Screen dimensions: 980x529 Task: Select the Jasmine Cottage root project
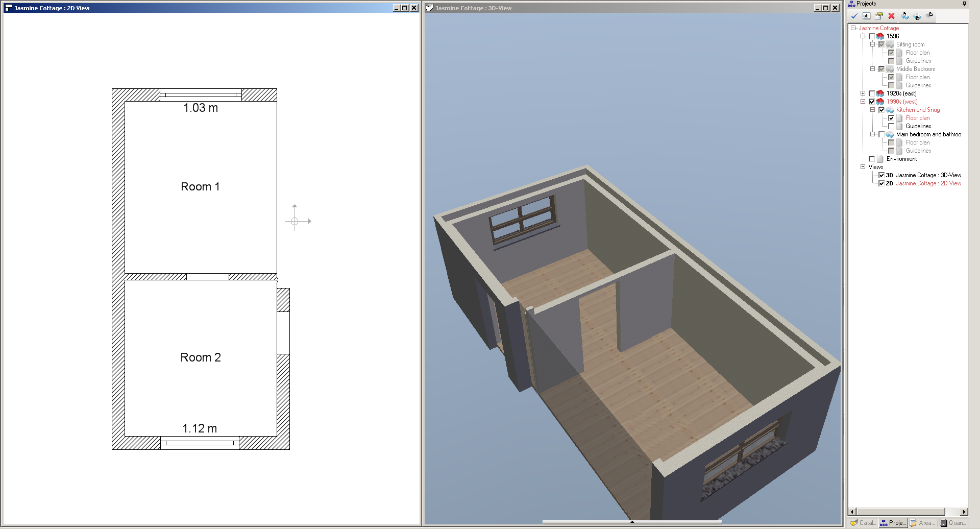click(x=878, y=28)
